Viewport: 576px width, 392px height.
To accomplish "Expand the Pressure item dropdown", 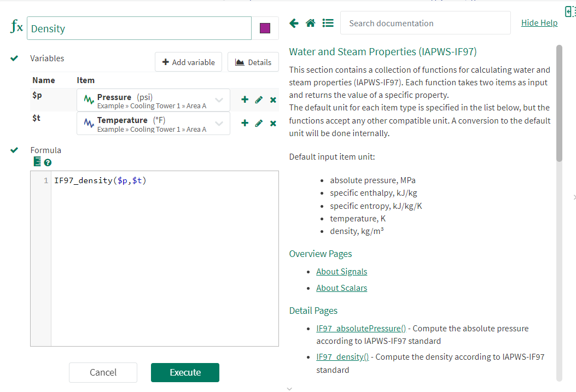I will (219, 100).
